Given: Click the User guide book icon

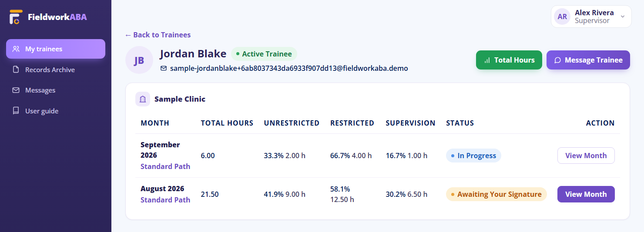Looking at the screenshot, I should (16, 111).
